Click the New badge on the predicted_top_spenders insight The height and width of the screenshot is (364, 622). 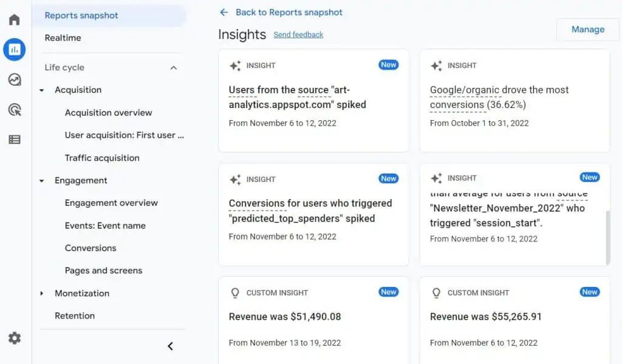pyautogui.click(x=388, y=178)
